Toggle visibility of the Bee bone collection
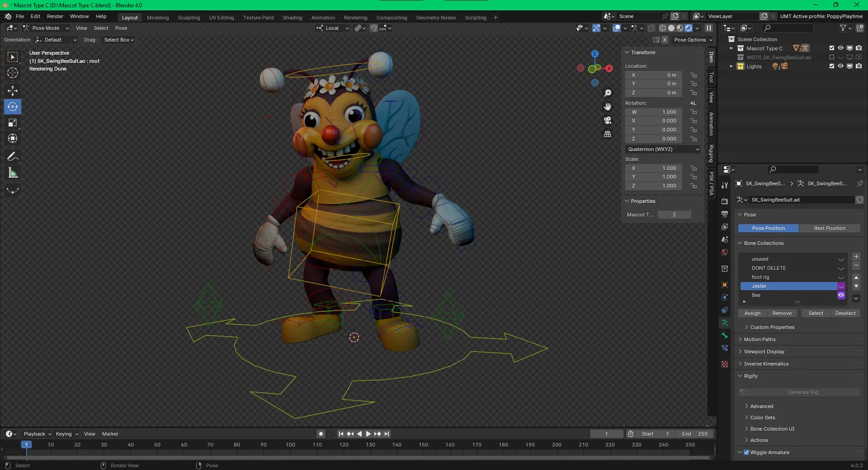The height and width of the screenshot is (470, 868). pyautogui.click(x=841, y=295)
